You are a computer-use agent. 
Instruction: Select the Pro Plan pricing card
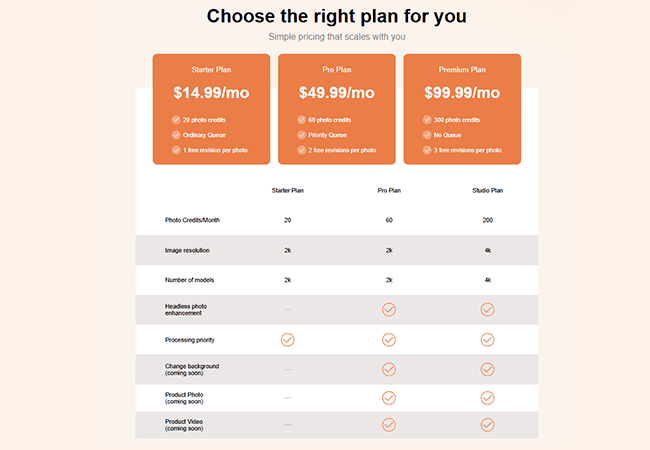(x=336, y=108)
